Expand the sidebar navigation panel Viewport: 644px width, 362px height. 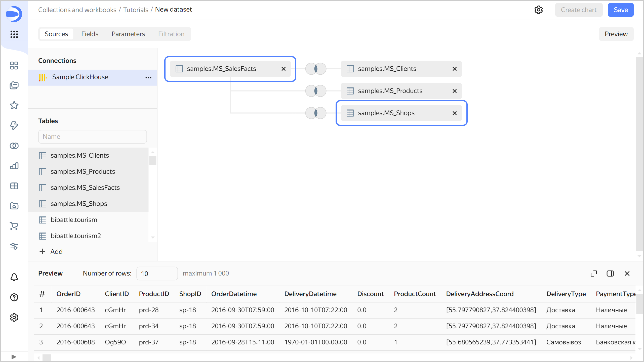14,357
